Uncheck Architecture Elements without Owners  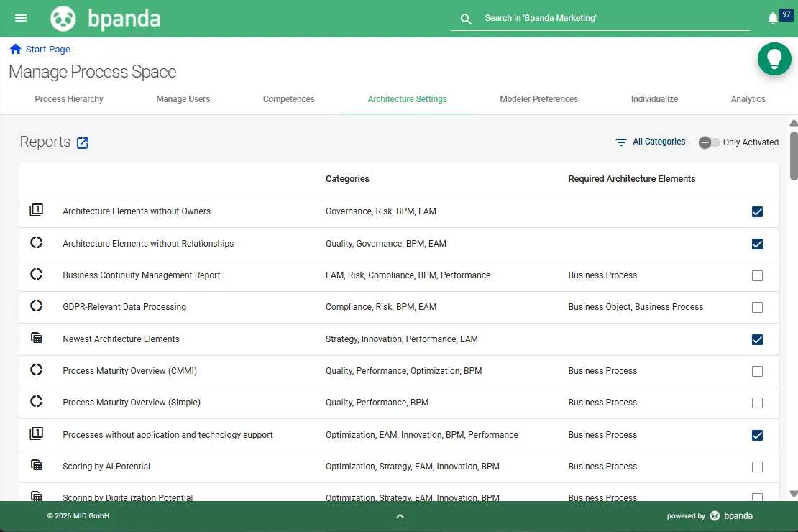coord(757,211)
